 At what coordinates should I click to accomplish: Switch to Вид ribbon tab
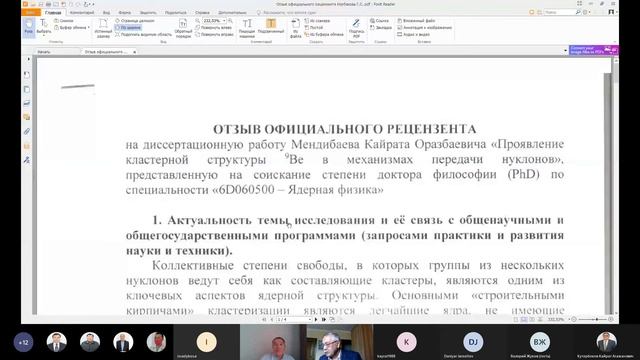106,13
